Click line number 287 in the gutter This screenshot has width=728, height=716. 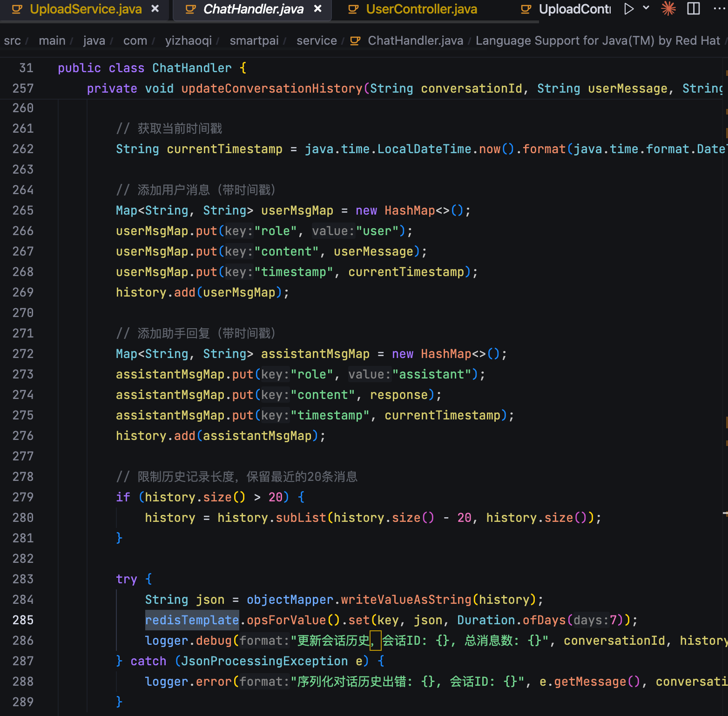click(23, 661)
